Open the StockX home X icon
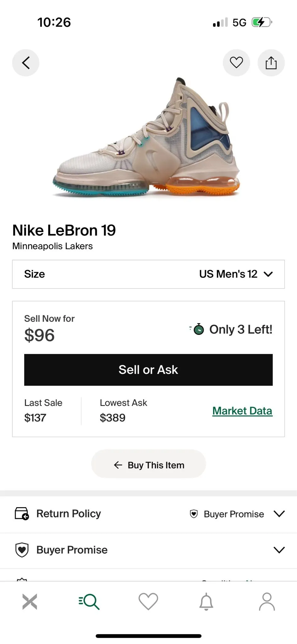The width and height of the screenshot is (297, 644). click(x=30, y=602)
